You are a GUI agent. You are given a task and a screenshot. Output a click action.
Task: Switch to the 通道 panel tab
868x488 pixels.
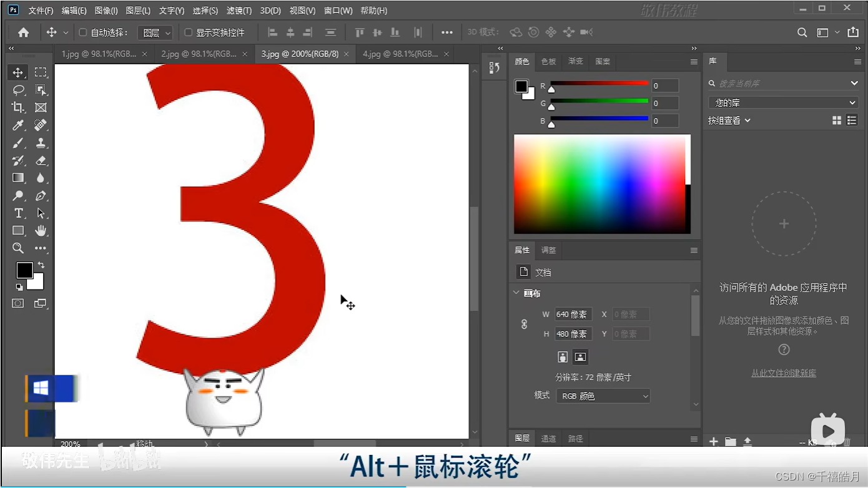tap(548, 439)
